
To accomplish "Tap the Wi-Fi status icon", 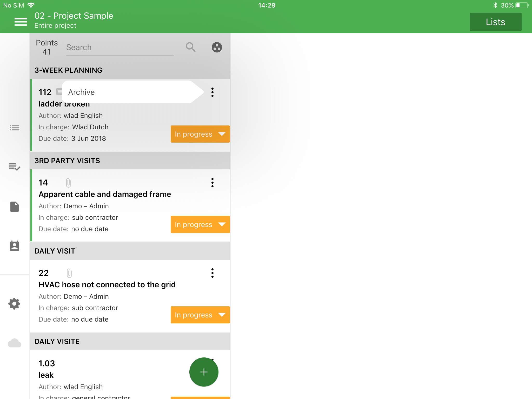I will (x=31, y=5).
